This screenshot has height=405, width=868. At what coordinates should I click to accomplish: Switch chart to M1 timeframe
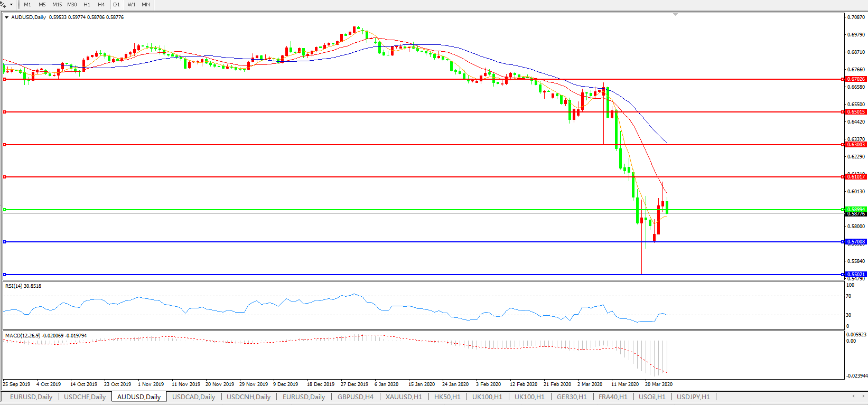27,4
